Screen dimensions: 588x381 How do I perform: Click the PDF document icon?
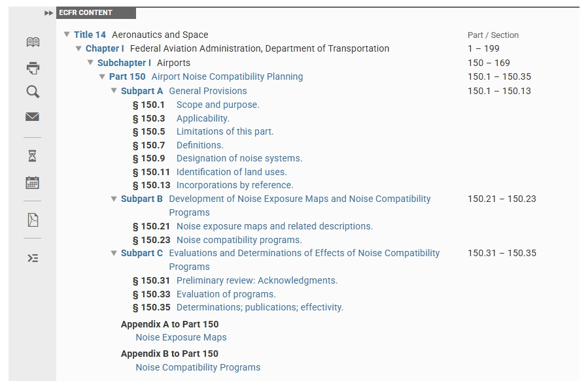point(33,220)
